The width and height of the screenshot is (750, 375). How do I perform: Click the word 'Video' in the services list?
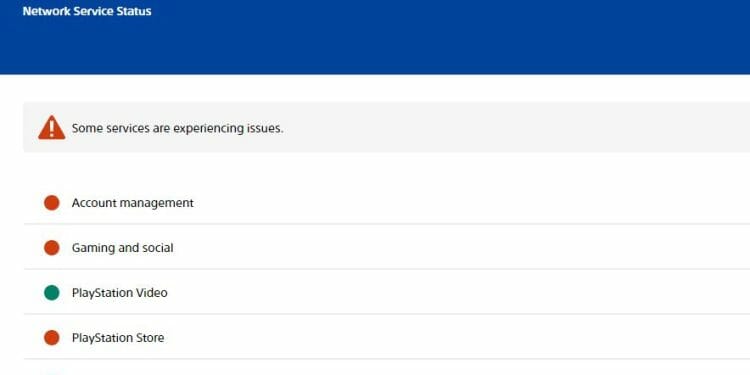pyautogui.click(x=152, y=293)
